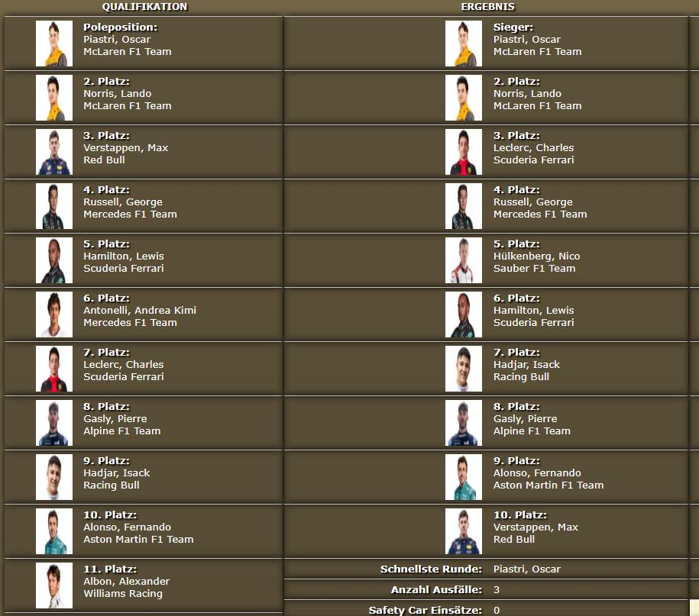The width and height of the screenshot is (699, 616).
Task: Click the Poleposition label
Action: point(121,27)
